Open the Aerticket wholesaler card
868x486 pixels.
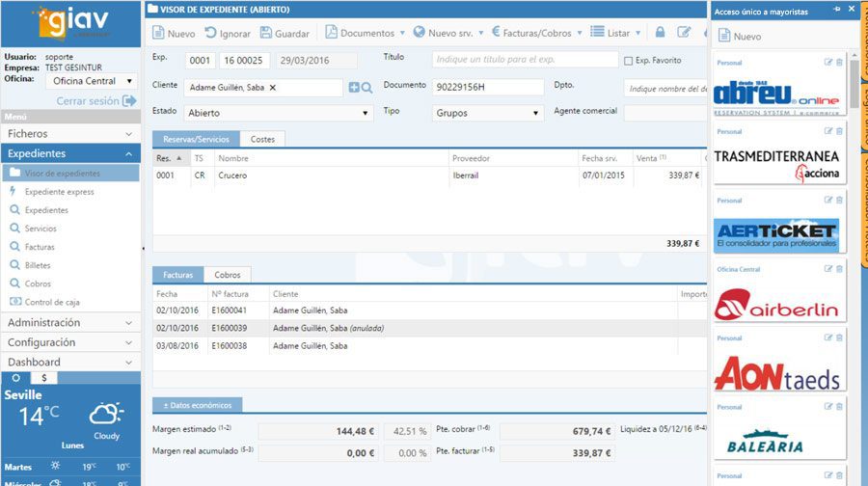pyautogui.click(x=779, y=223)
